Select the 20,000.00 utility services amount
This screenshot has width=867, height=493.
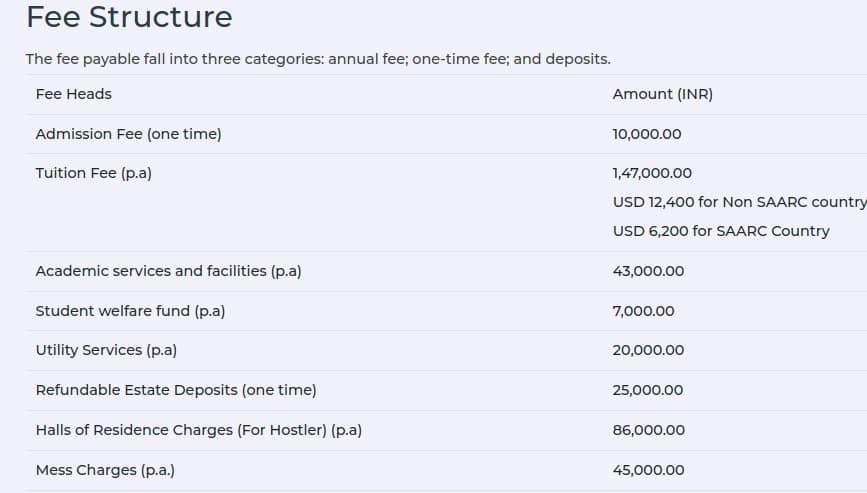pyautogui.click(x=648, y=350)
